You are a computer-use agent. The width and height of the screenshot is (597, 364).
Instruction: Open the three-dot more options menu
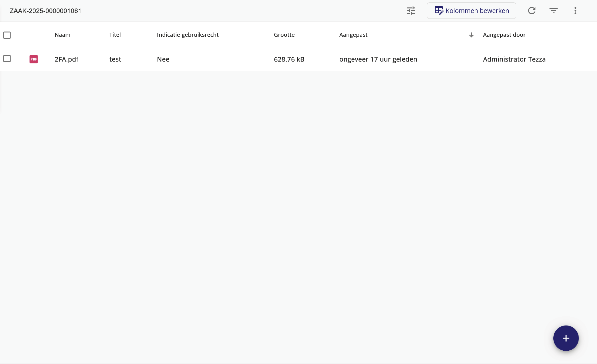pos(575,11)
